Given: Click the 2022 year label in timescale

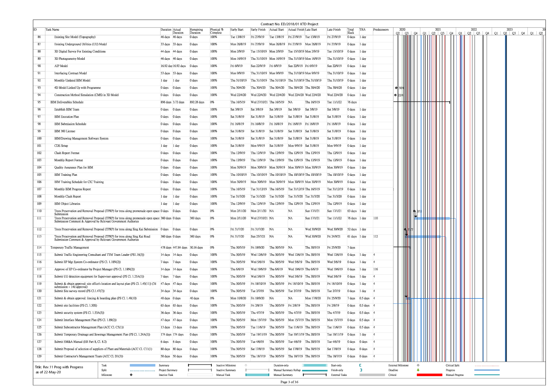Looking at the screenshot, I should click(x=473, y=29).
